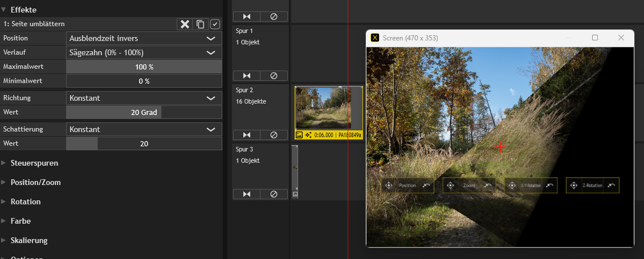Toggle the disable circle-slash button on Spur 2

[274, 135]
